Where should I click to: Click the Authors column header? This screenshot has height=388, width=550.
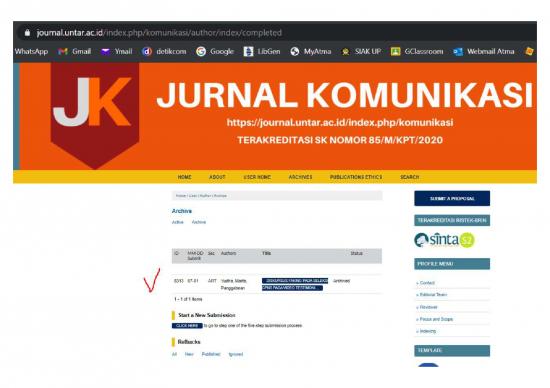point(228,253)
